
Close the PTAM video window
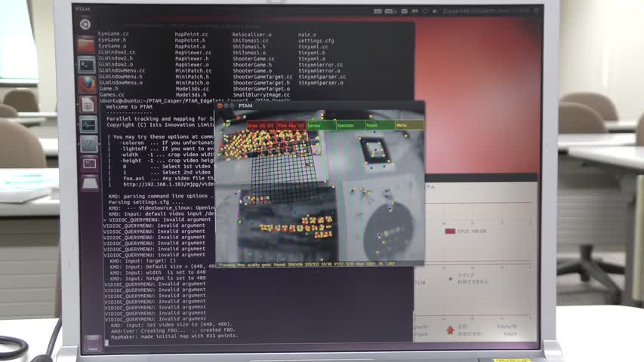220,106
